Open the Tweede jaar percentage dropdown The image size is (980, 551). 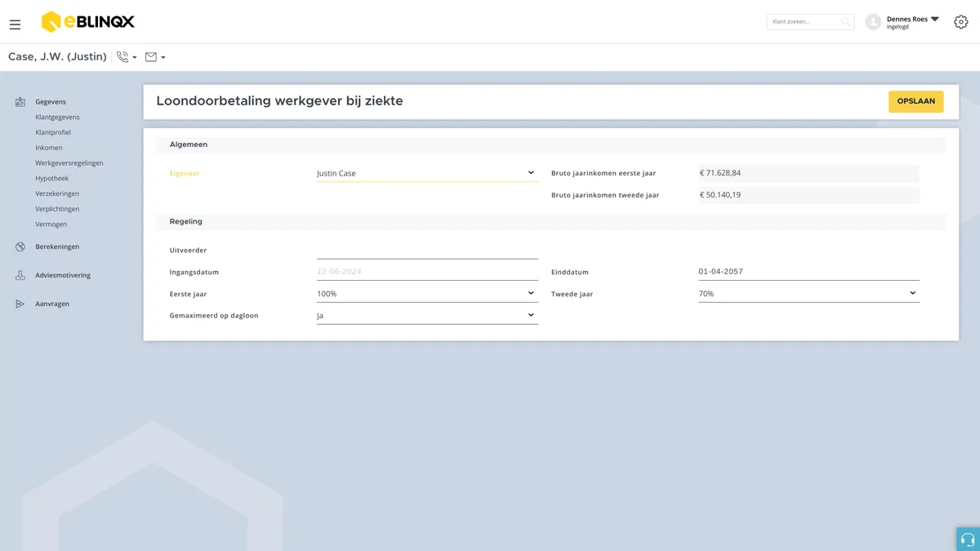[808, 294]
